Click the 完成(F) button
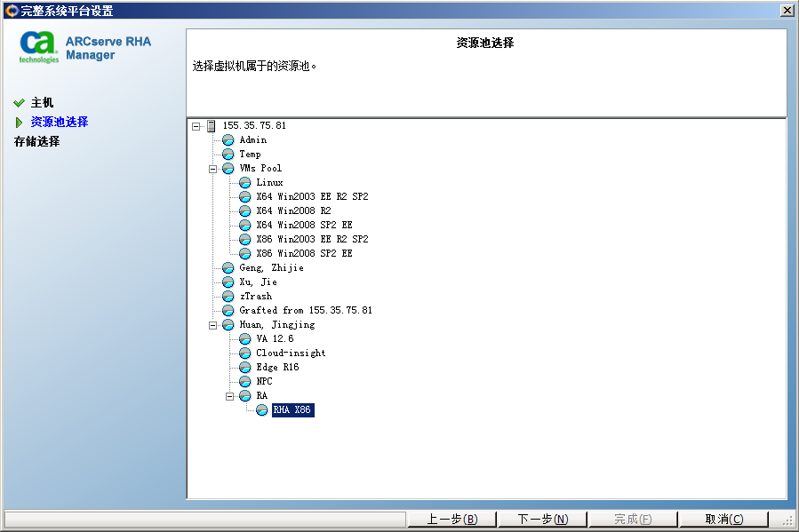The height and width of the screenshot is (532, 799). [x=633, y=520]
